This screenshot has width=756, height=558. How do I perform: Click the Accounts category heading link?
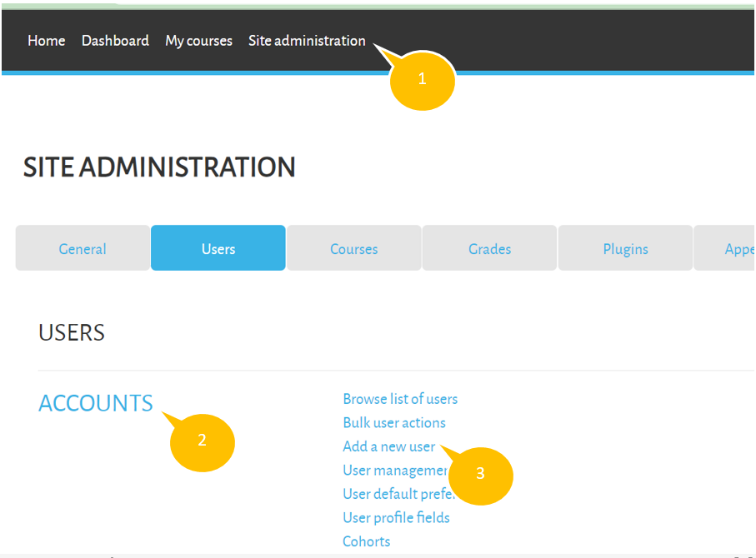coord(96,403)
